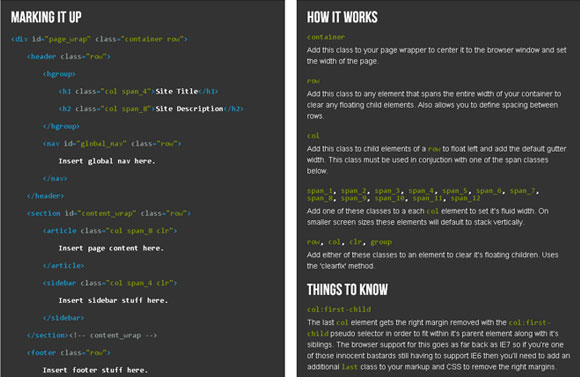Click the 'col:first-child' green heading label
The height and width of the screenshot is (377, 580).
tap(339, 309)
